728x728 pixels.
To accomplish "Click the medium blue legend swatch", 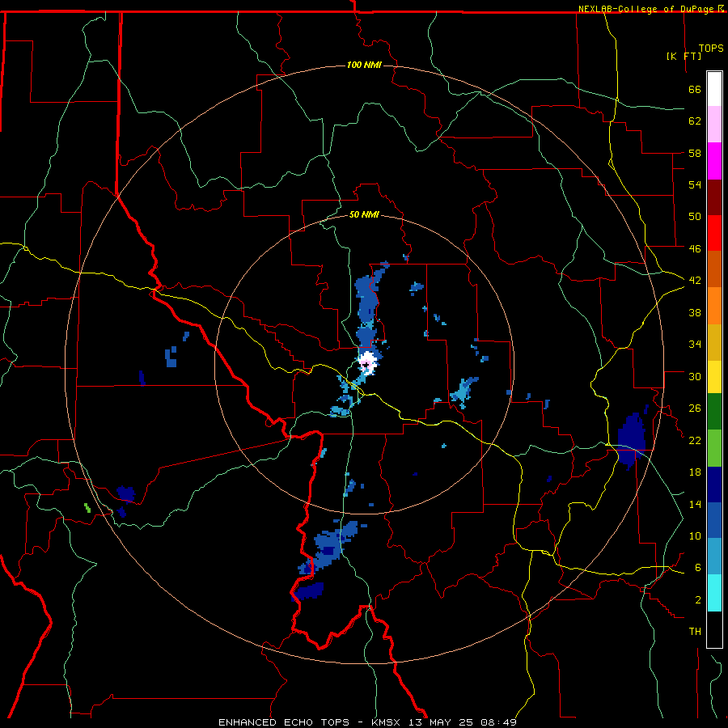I will click(714, 520).
